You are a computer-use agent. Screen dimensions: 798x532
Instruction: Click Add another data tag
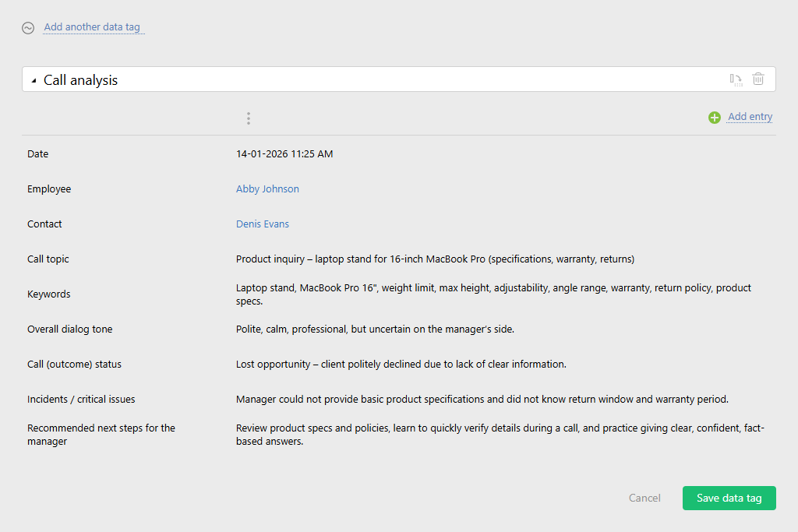click(93, 26)
